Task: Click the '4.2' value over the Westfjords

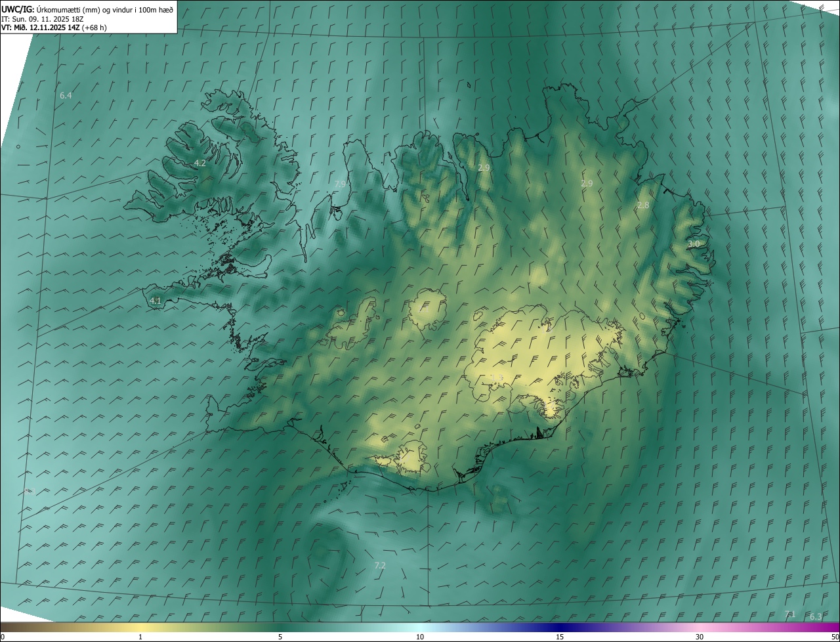Action: (200, 163)
